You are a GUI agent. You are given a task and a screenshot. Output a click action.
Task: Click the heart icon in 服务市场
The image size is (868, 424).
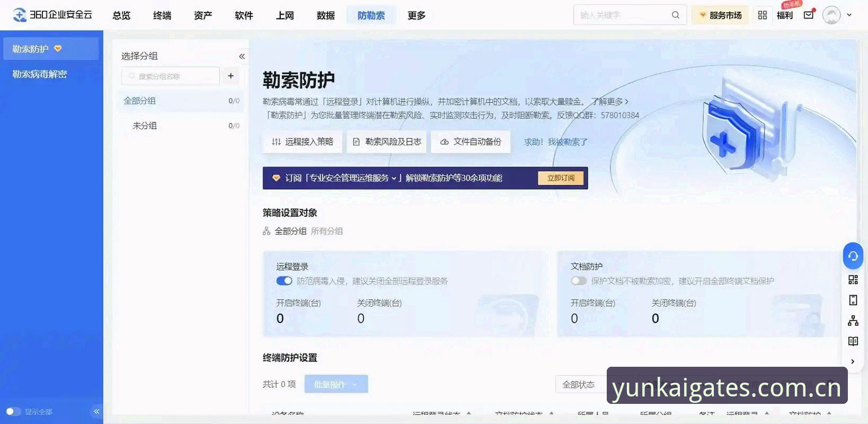coord(703,15)
